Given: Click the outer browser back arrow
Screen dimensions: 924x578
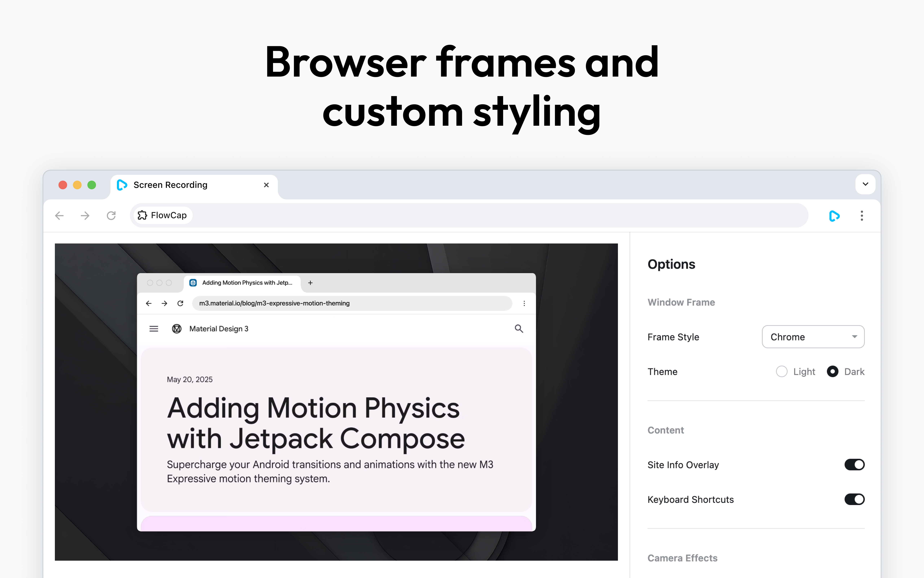Looking at the screenshot, I should coord(59,216).
